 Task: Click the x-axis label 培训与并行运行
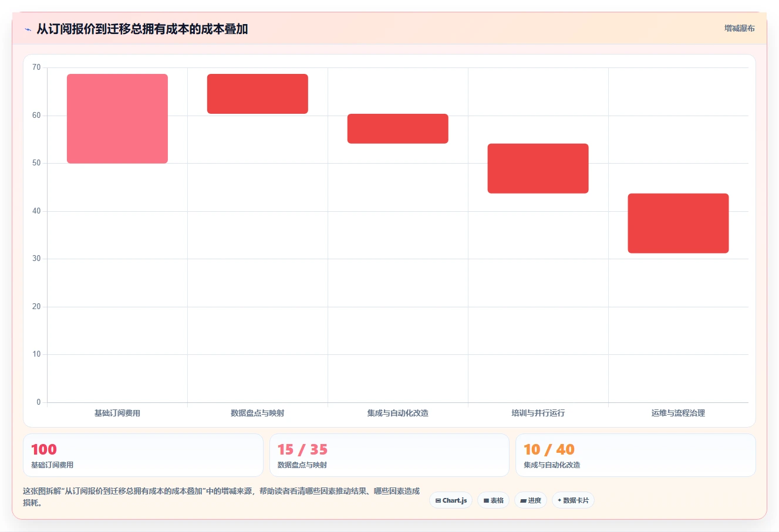pos(538,413)
